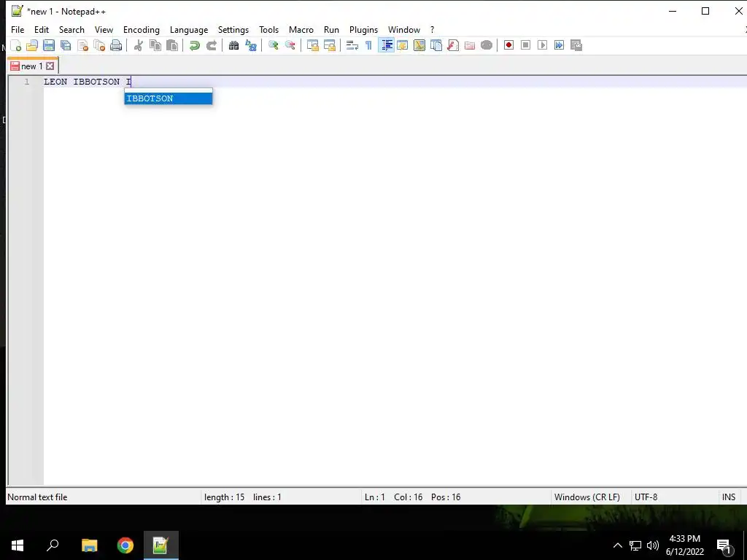Open the Replace dialog toolbar icon
747x560 pixels.
tap(251, 46)
